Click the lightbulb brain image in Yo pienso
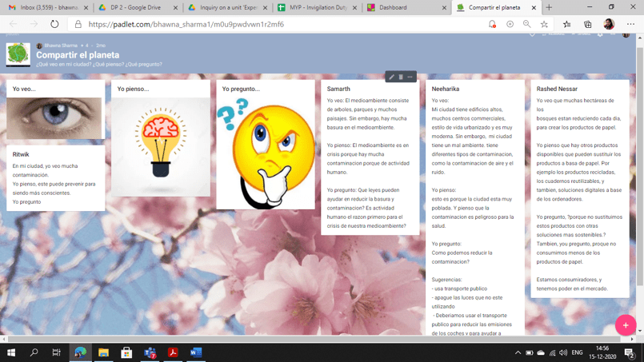 161,142
